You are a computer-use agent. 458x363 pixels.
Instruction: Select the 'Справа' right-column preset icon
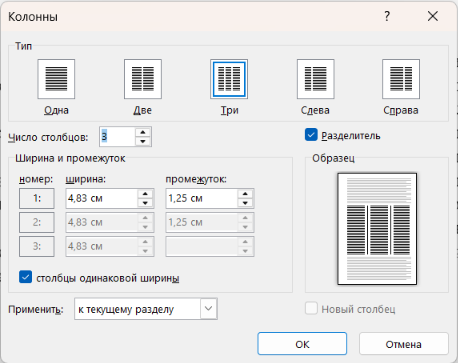(401, 79)
